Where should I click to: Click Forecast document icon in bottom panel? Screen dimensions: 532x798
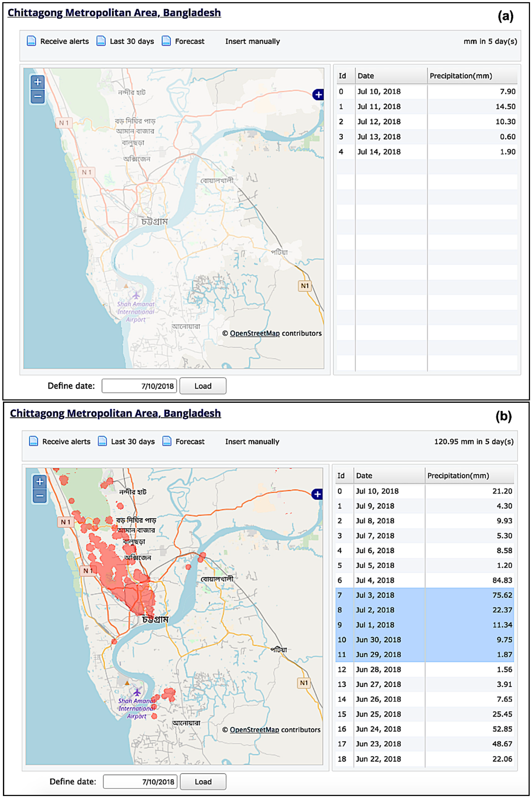click(167, 441)
